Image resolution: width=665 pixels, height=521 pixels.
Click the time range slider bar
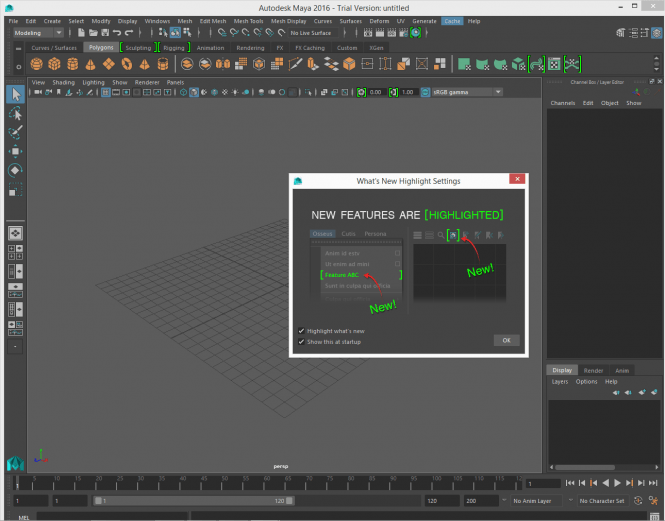193,501
